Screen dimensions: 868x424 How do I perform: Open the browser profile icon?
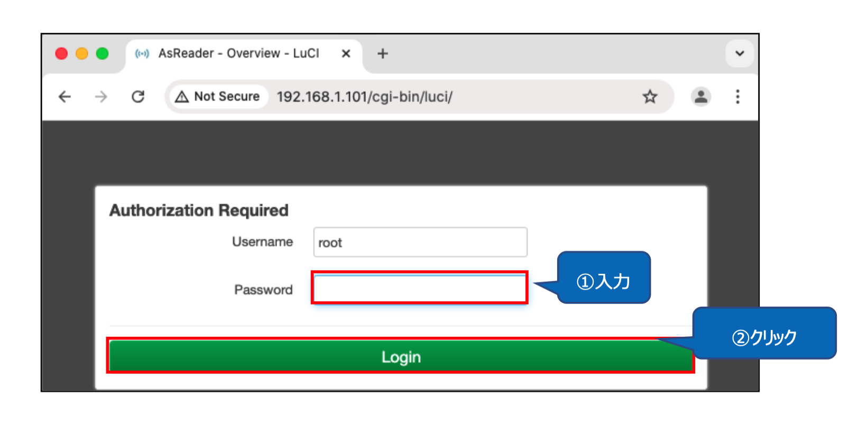701,97
